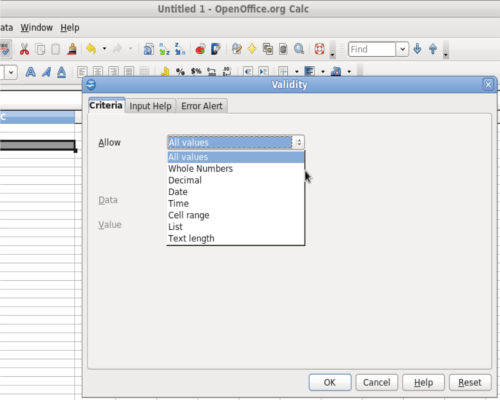Choose Decimal from the Allow list
This screenshot has height=400, width=500.
236,180
